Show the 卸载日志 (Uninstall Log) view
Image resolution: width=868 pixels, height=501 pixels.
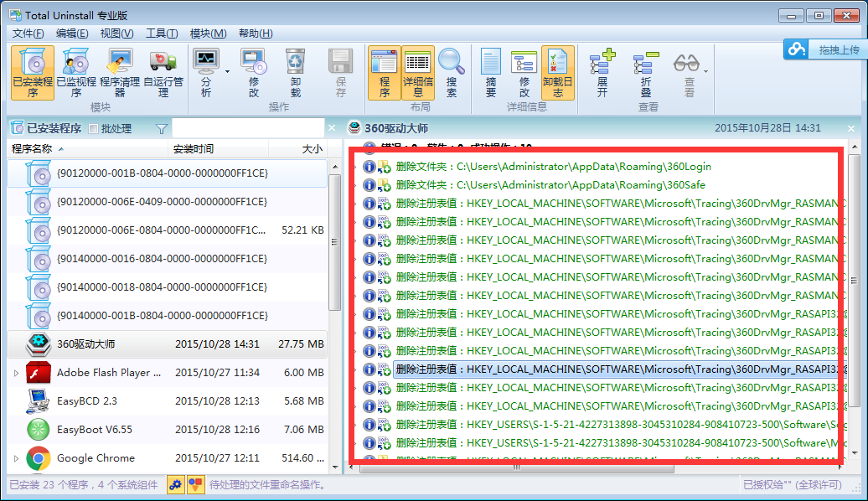click(x=558, y=72)
